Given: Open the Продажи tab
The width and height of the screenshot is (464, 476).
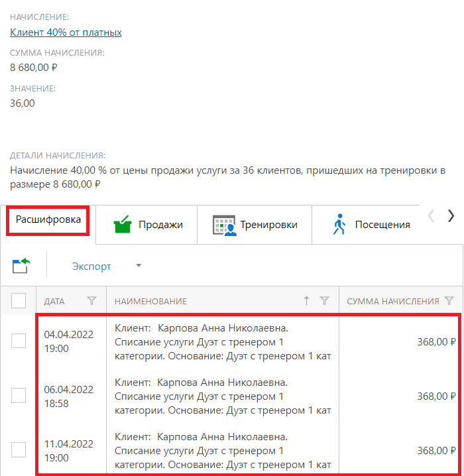Looking at the screenshot, I should pos(146,225).
